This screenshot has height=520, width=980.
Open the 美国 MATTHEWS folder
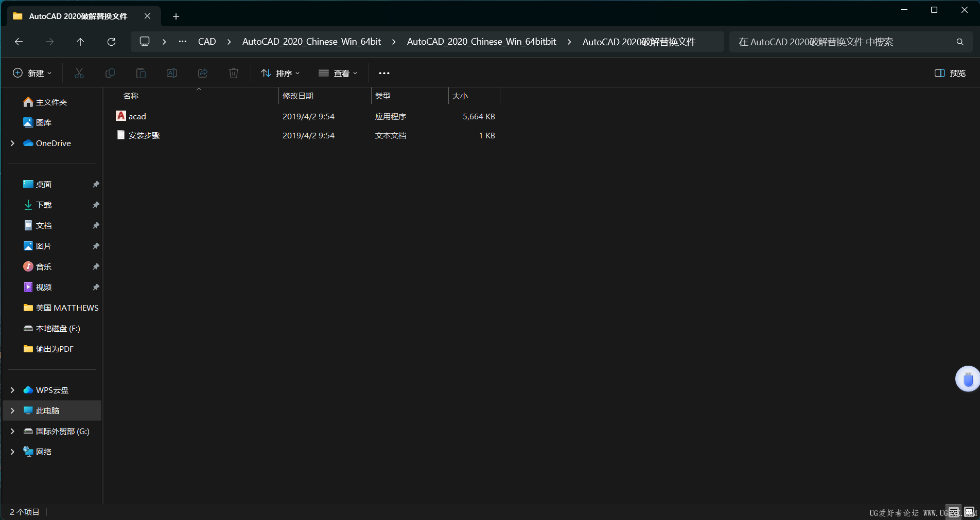coord(61,308)
